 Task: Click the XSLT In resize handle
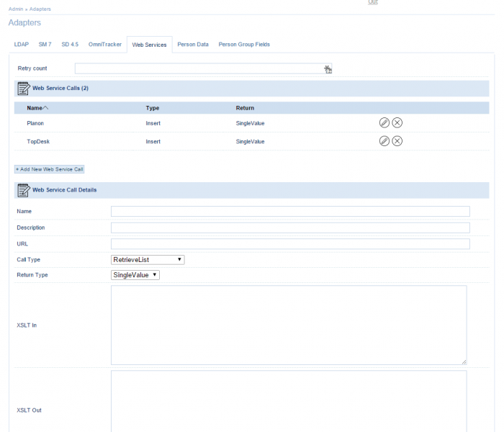coord(464,362)
